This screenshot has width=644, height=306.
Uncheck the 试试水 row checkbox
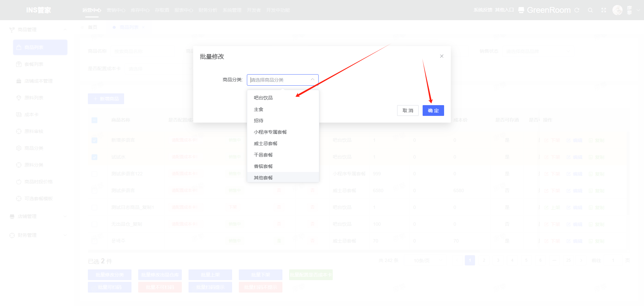pos(94,157)
